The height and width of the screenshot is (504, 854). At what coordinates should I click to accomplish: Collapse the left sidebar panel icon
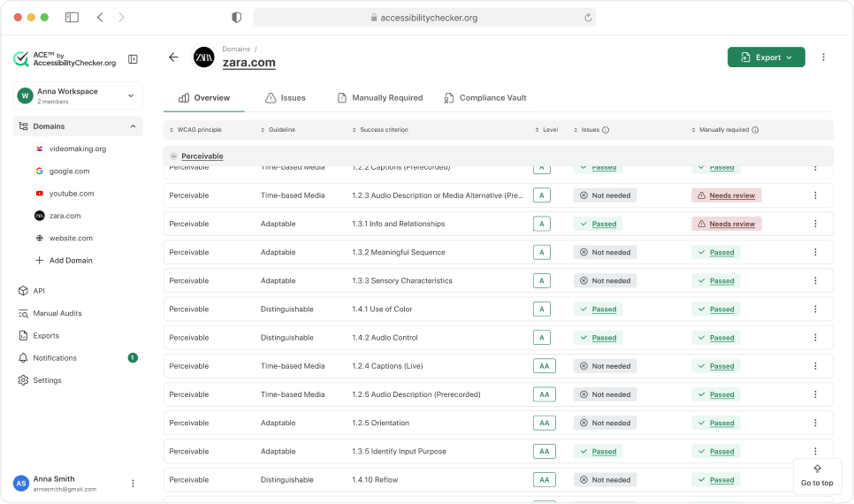point(133,59)
